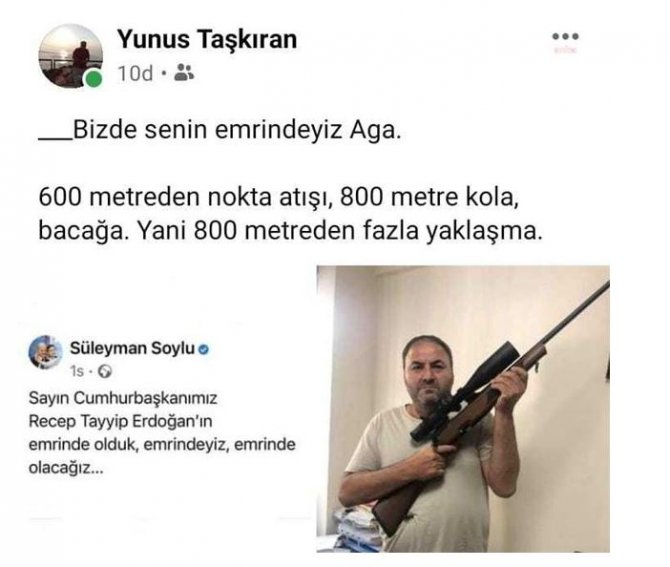Open Süleyman Soylu's profile avatar

tap(45, 352)
